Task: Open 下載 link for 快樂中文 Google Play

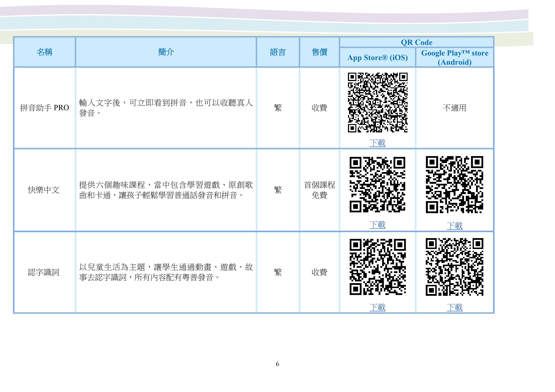Action: point(454,226)
